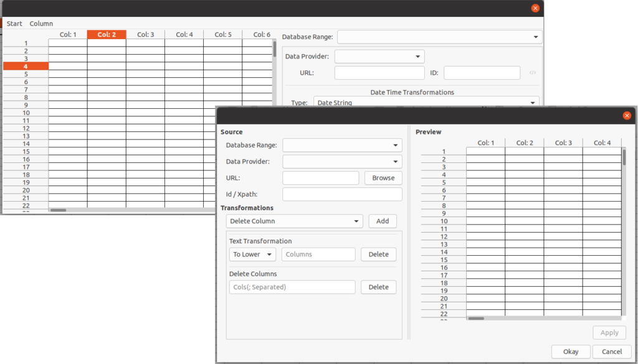This screenshot has width=638, height=364.
Task: Select the highlighted Col: 2 header
Action: (107, 35)
